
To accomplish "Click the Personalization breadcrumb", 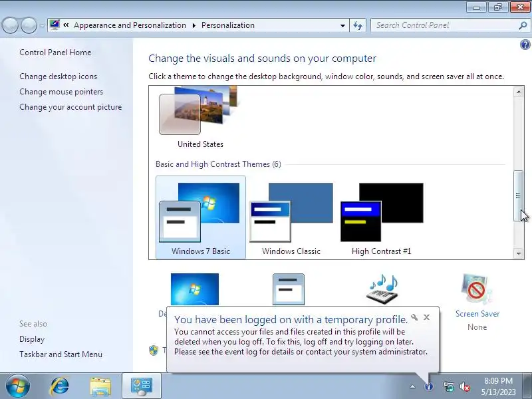I will coord(228,25).
